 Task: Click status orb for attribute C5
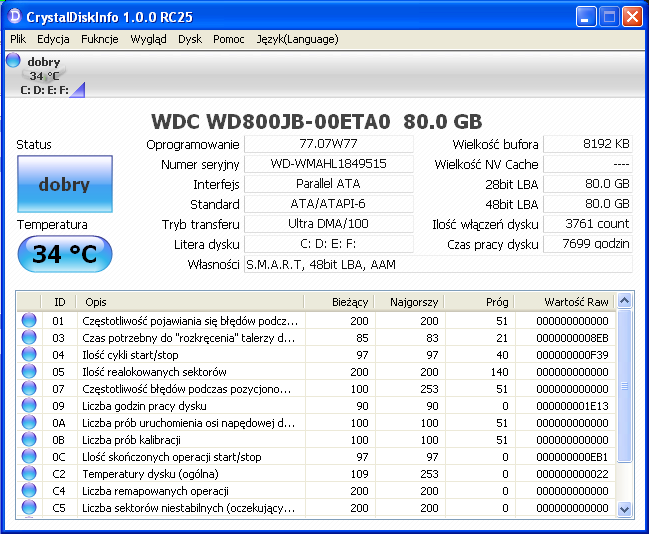point(29,507)
